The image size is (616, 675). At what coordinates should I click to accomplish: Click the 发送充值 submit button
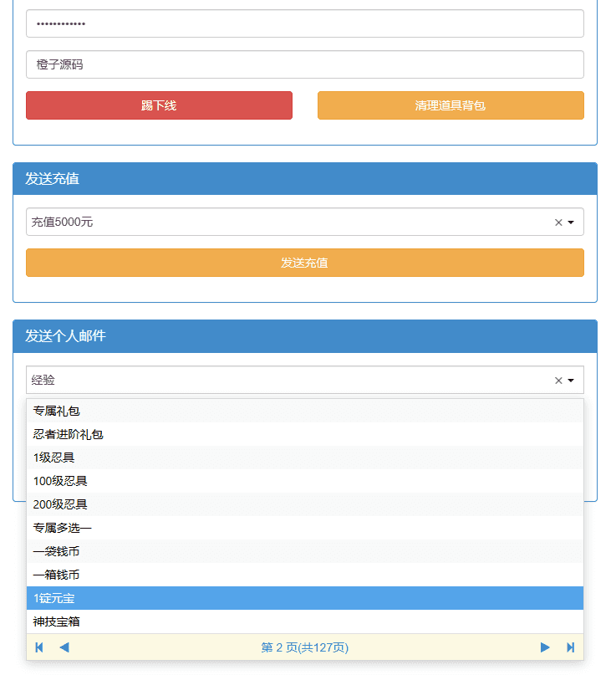pyautogui.click(x=304, y=263)
